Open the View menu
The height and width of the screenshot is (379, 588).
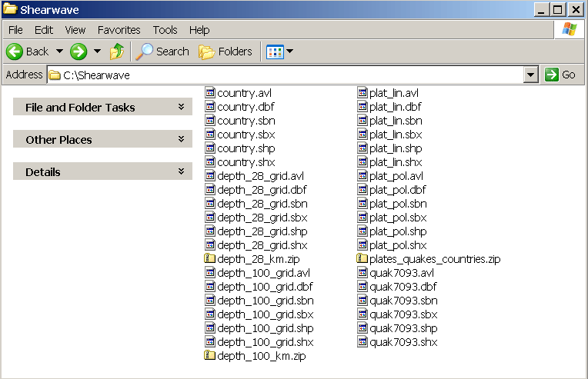click(x=75, y=30)
